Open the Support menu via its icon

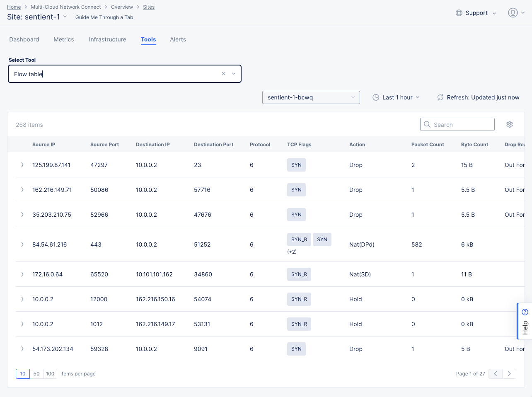pyautogui.click(x=459, y=13)
